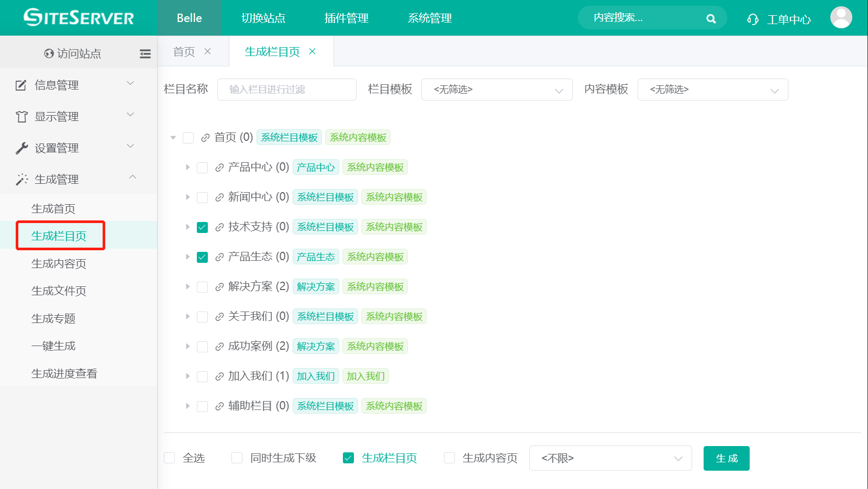Uncheck the 技术支持 checkbox
868x489 pixels.
coord(203,227)
